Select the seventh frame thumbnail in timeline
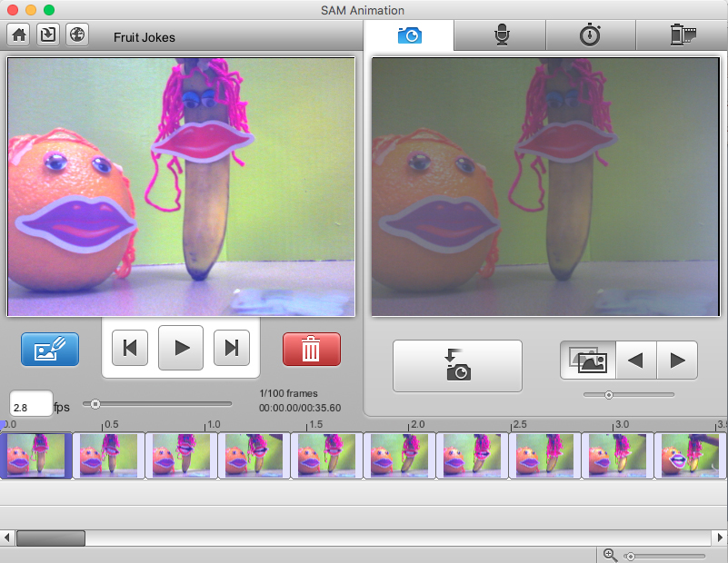728x563 pixels. pos(473,456)
